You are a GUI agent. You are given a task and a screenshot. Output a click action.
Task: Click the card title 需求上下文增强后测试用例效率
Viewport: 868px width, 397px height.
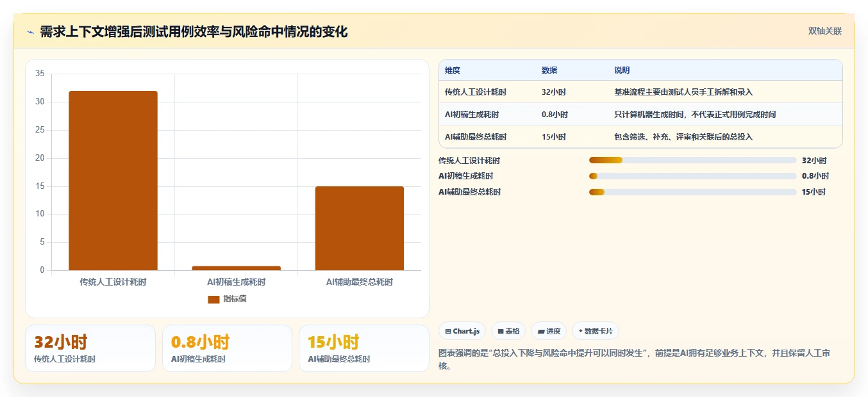click(194, 31)
